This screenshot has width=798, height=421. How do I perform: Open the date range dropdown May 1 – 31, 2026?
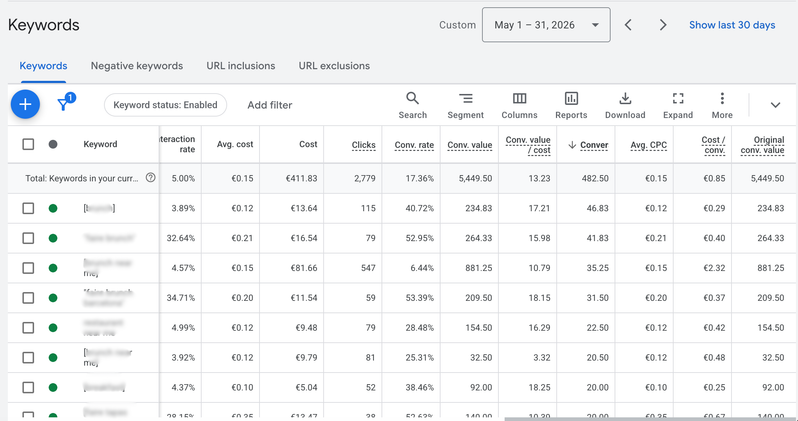546,25
